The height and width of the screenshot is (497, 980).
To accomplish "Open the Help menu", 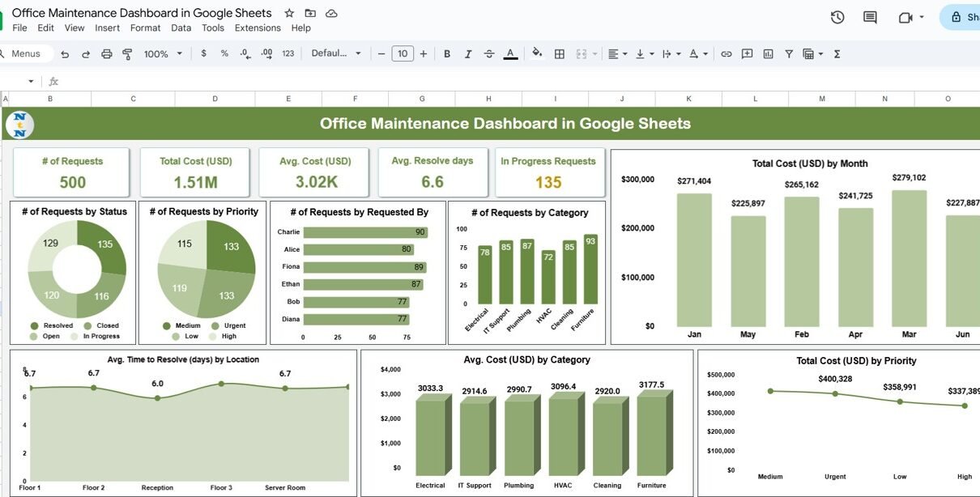I will coord(300,28).
